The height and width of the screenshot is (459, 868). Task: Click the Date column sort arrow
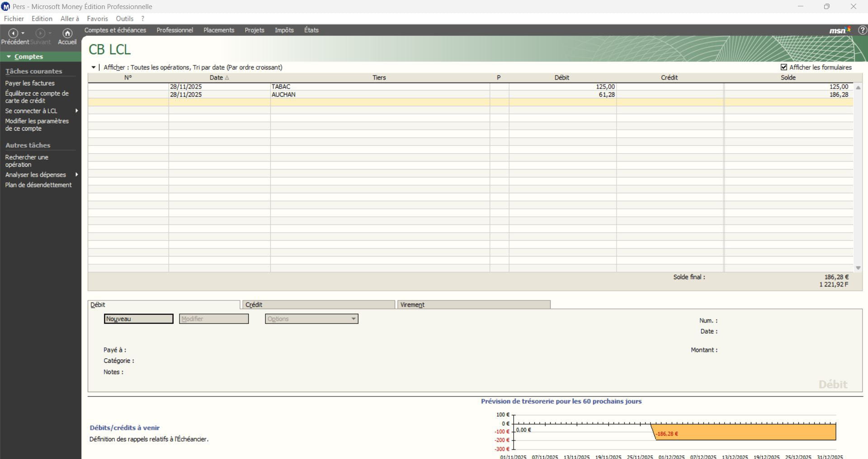(x=227, y=78)
